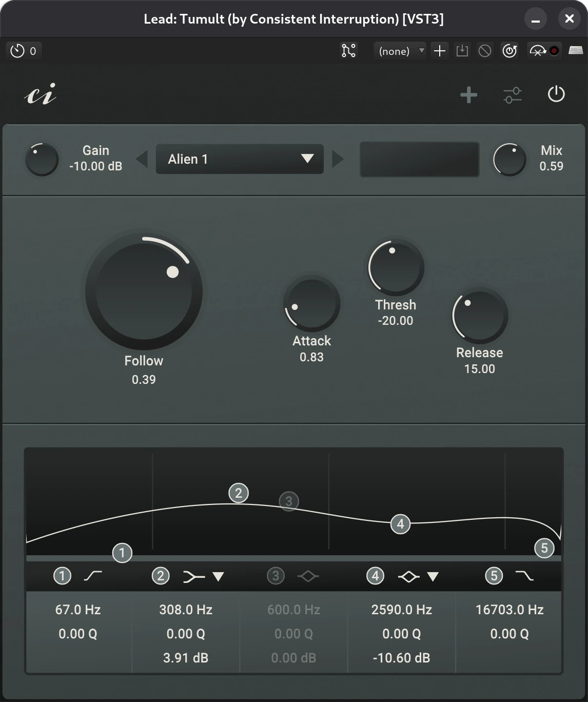Screen dimensions: 588x702
Task: Click the -10.00 dB gain value
Action: pyautogui.click(x=96, y=166)
